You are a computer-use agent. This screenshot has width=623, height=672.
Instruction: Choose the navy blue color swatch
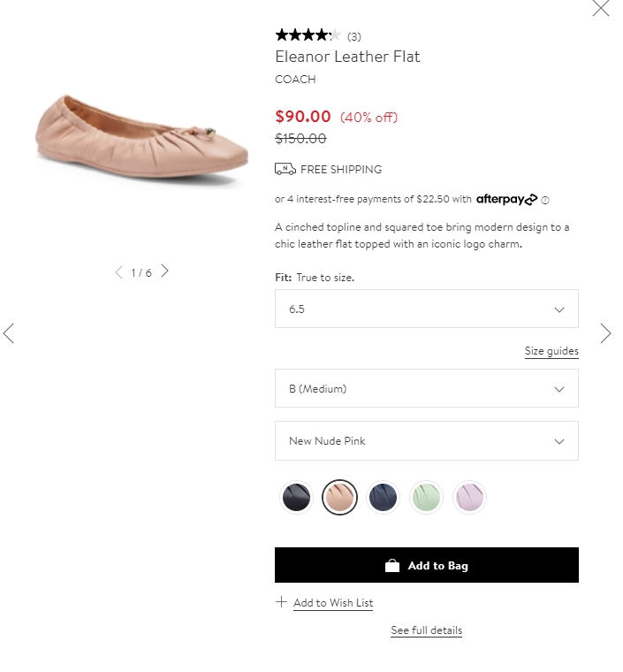[x=383, y=497]
